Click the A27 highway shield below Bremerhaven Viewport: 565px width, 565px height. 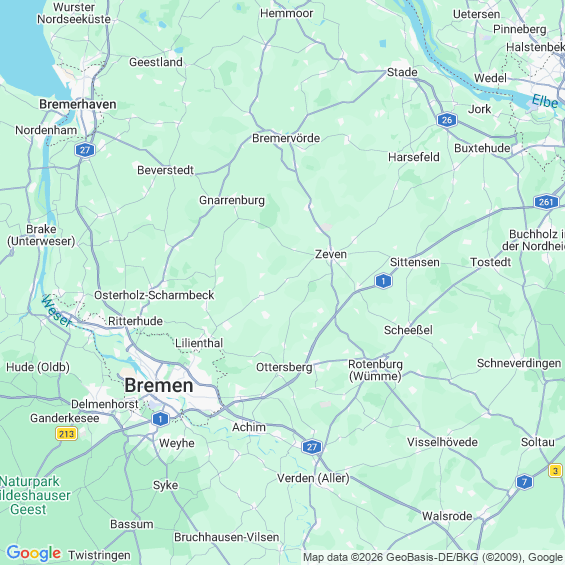click(x=85, y=150)
